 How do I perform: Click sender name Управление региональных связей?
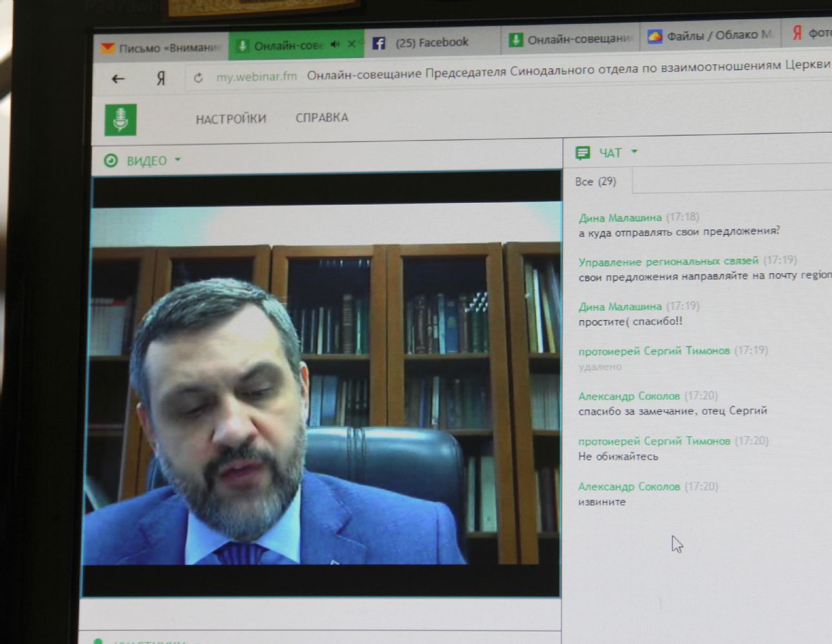point(668,261)
